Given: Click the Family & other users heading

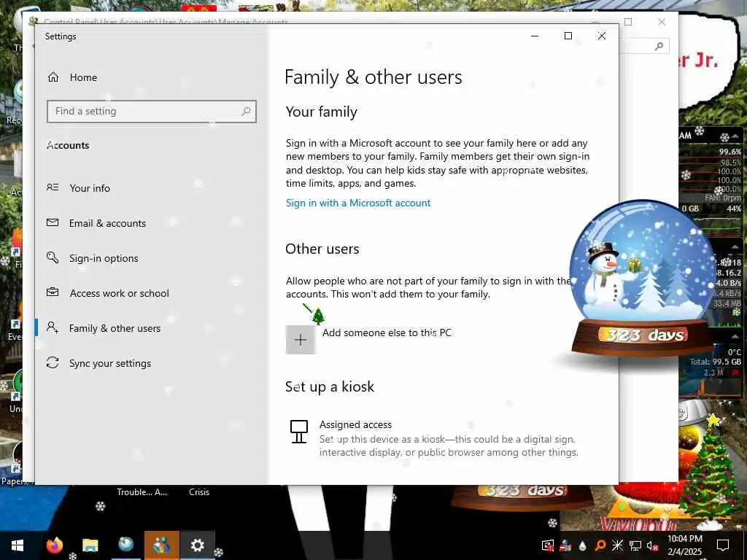Looking at the screenshot, I should click(373, 77).
